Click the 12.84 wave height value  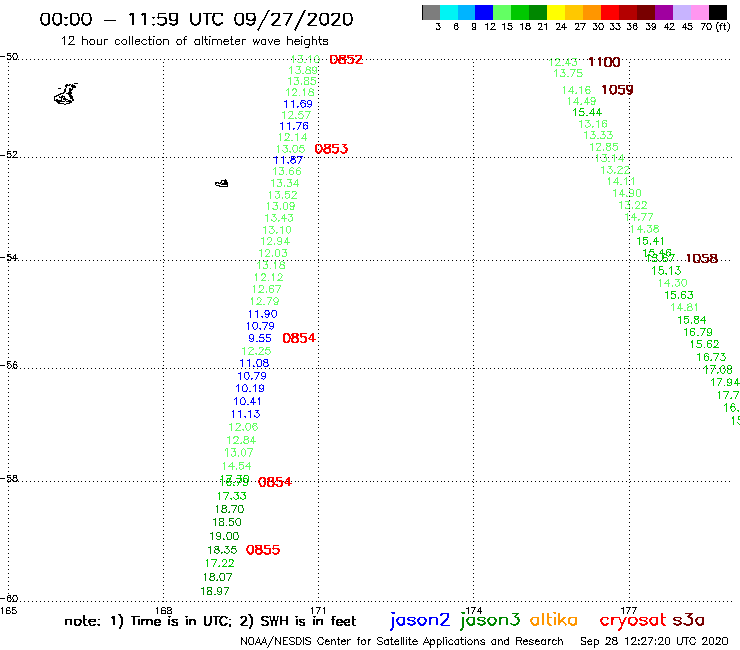(x=241, y=440)
